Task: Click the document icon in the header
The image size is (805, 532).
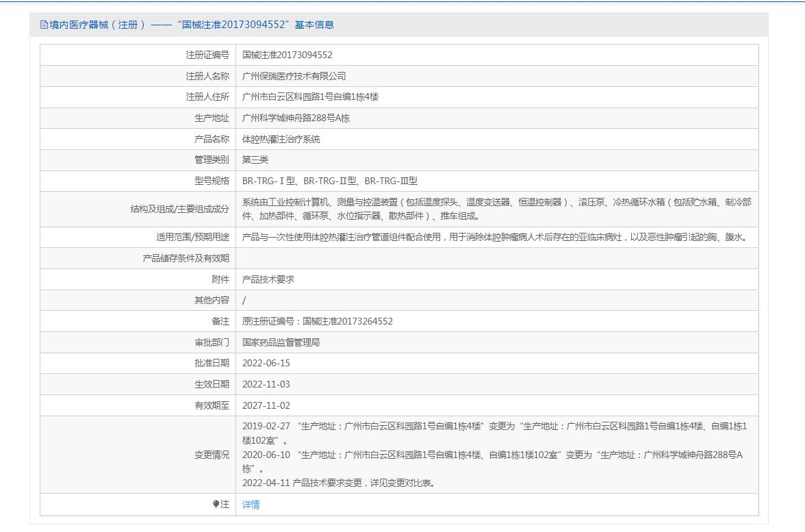Action: pos(44,25)
